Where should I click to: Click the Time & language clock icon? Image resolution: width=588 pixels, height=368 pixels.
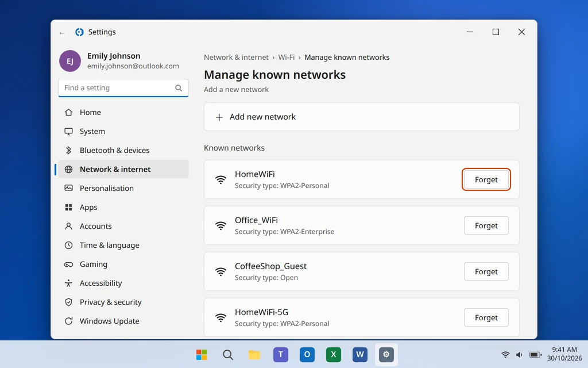pos(69,245)
